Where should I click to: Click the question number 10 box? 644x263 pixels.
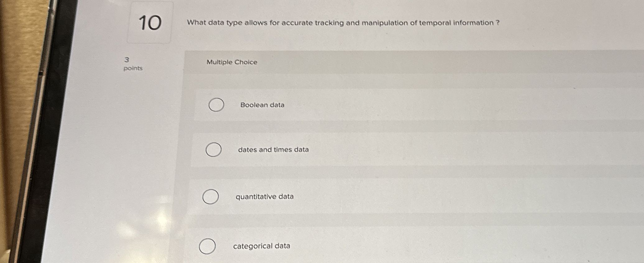150,22
